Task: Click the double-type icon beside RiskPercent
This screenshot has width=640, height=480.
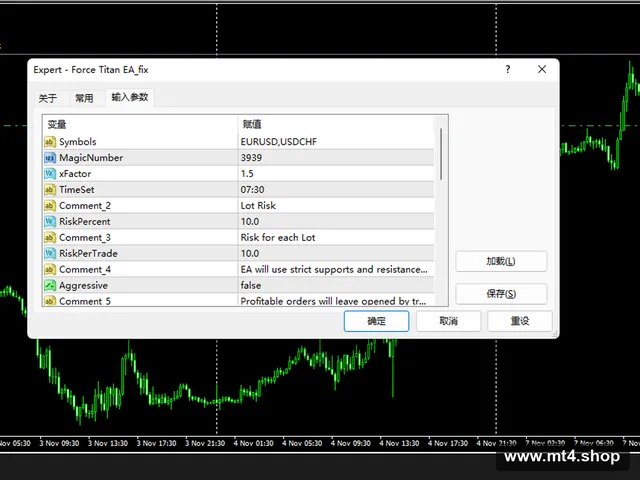Action: click(x=50, y=222)
